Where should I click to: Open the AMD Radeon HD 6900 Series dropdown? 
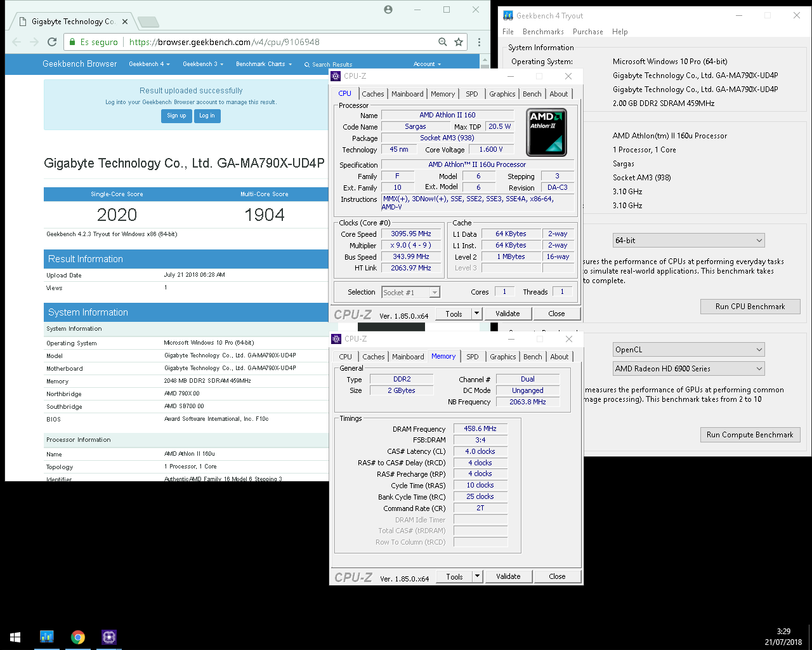click(x=688, y=369)
